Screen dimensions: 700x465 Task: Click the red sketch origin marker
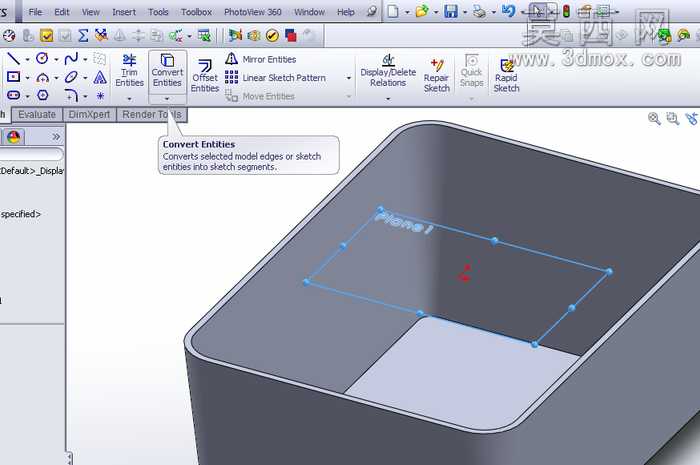pos(465,273)
